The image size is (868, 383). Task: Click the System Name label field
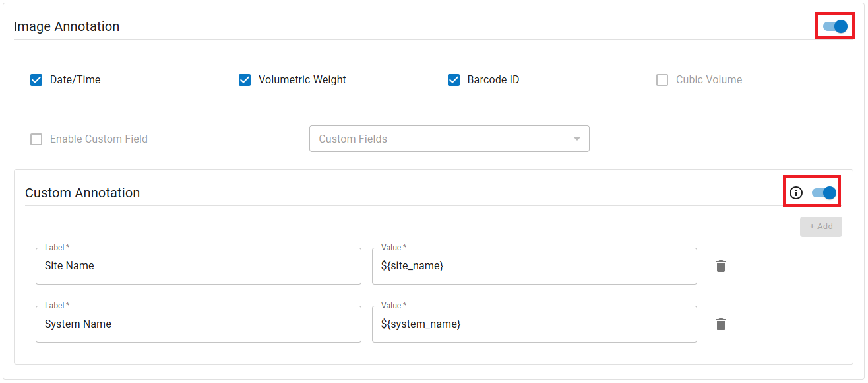(198, 324)
